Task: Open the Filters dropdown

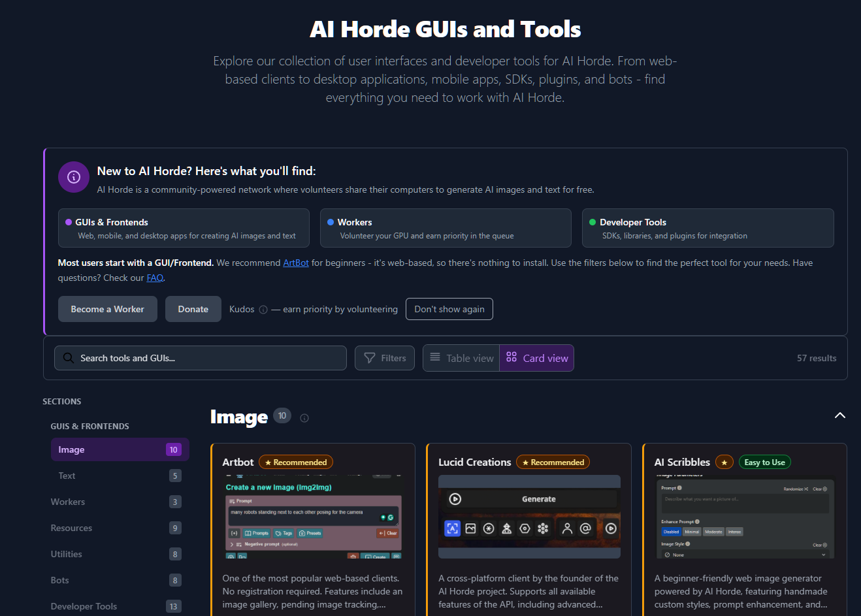Action: pyautogui.click(x=385, y=358)
